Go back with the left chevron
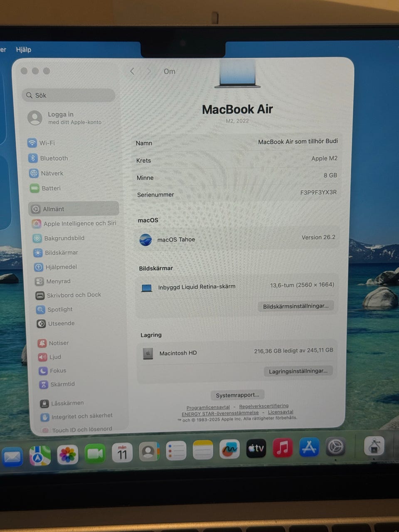 click(x=132, y=71)
